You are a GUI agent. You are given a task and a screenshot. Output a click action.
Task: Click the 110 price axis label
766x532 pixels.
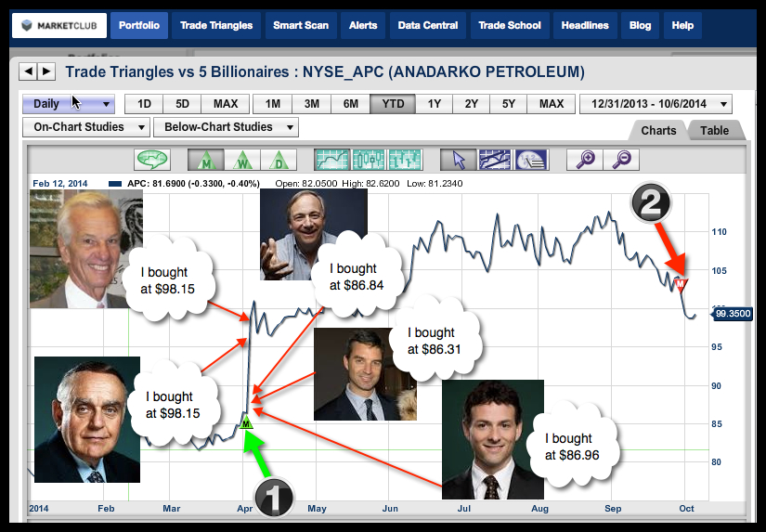click(x=719, y=232)
